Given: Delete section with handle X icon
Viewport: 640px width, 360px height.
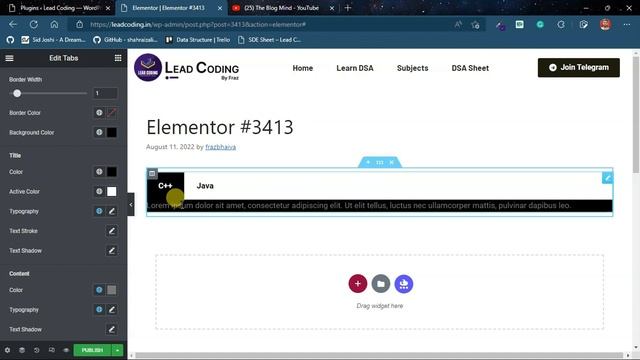Looking at the screenshot, I should pos(391,162).
